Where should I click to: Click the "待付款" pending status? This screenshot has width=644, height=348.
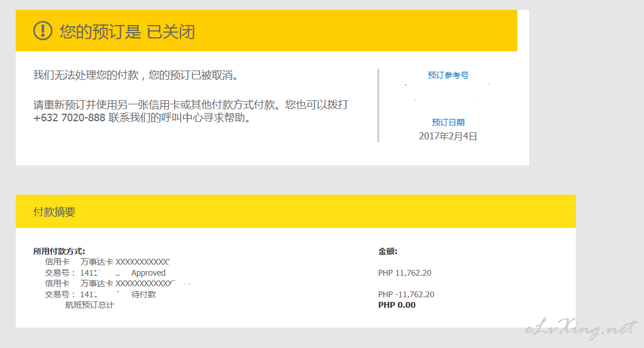143,294
